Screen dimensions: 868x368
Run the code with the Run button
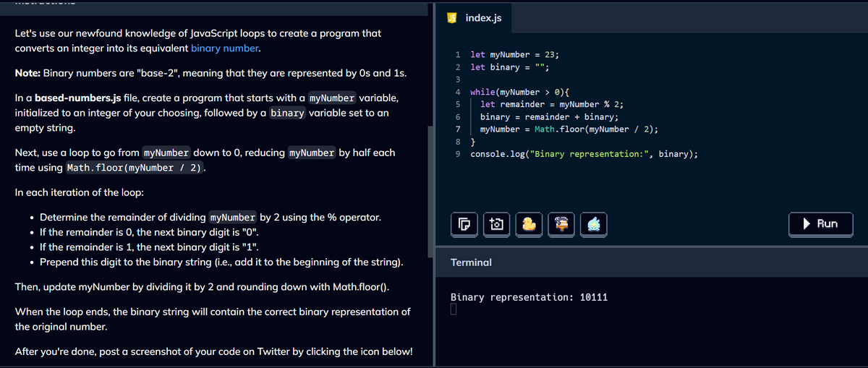[820, 224]
